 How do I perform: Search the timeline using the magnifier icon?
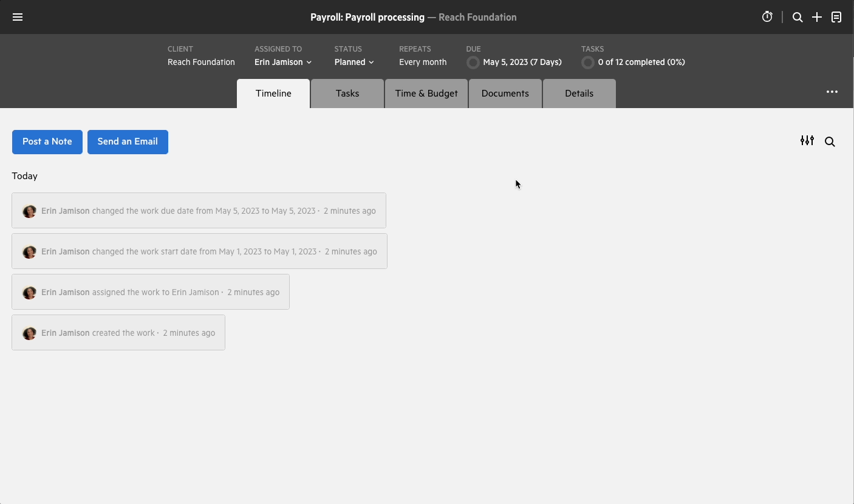(x=830, y=141)
